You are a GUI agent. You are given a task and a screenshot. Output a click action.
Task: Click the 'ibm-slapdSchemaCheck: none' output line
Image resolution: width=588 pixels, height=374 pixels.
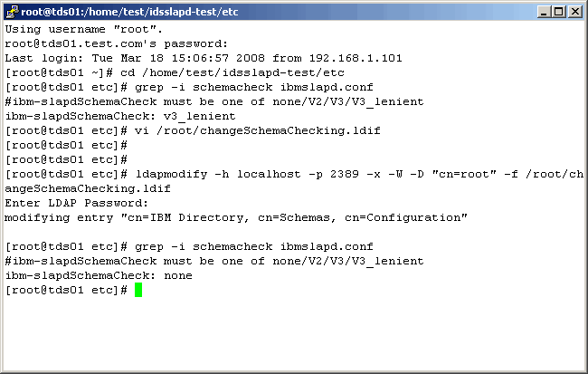point(98,275)
